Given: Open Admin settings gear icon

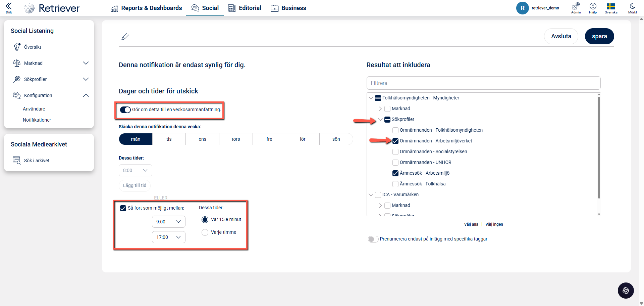Looking at the screenshot, I should click(x=576, y=6).
